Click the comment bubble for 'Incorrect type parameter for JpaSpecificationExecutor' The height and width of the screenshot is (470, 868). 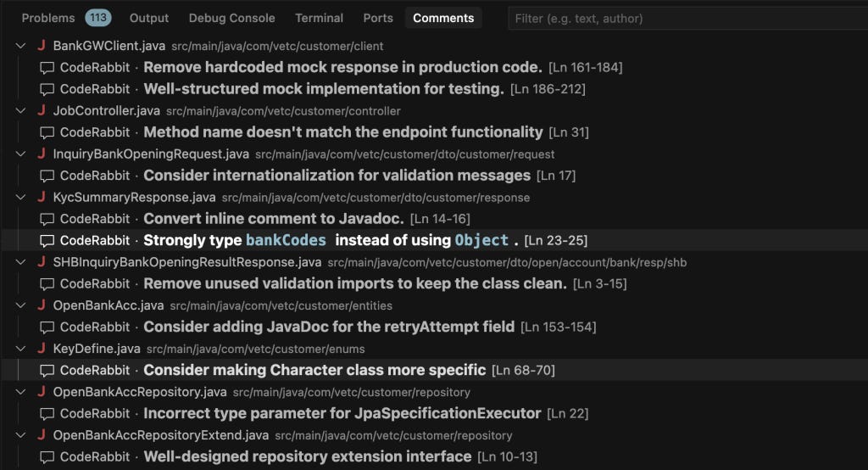click(x=47, y=413)
